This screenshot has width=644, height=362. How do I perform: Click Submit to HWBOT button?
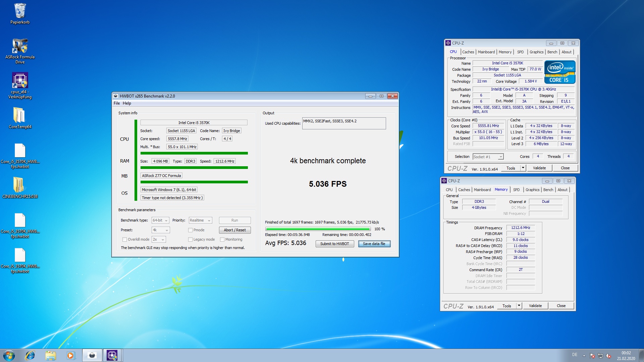(x=335, y=244)
